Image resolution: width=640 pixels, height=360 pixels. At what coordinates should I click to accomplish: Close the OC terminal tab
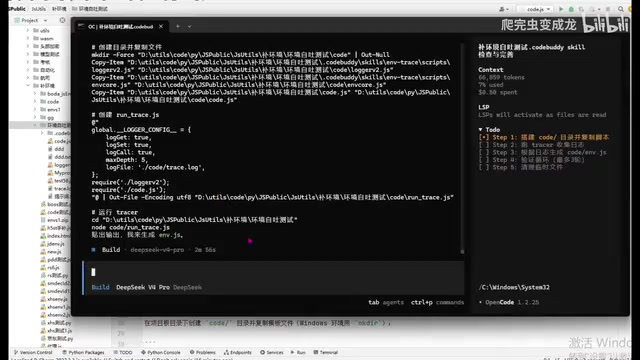[161, 27]
